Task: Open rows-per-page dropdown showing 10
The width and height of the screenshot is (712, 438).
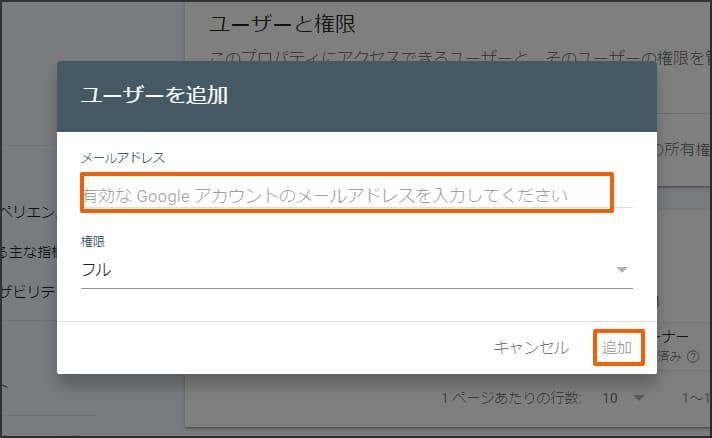Action: tap(623, 398)
